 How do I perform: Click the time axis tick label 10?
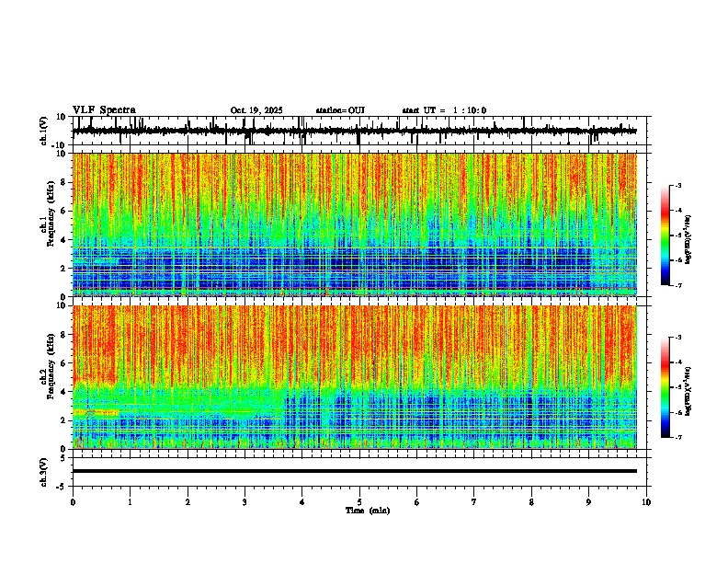646,502
